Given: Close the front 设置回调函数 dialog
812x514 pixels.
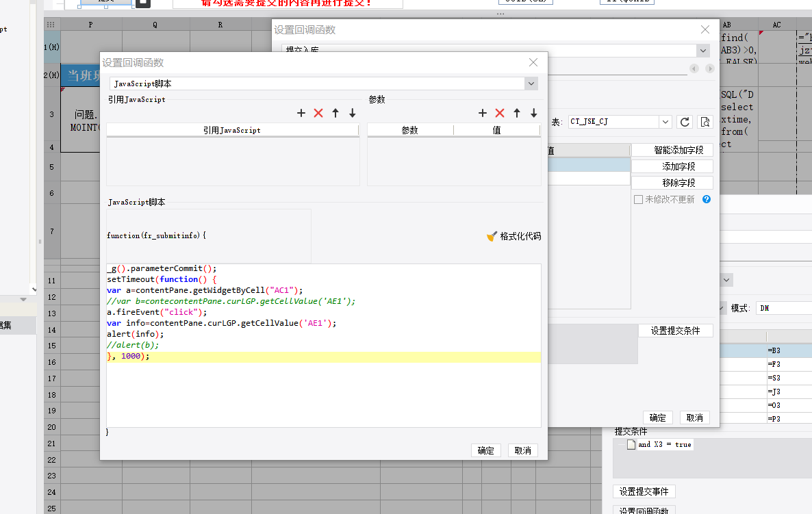Looking at the screenshot, I should tap(533, 62).
